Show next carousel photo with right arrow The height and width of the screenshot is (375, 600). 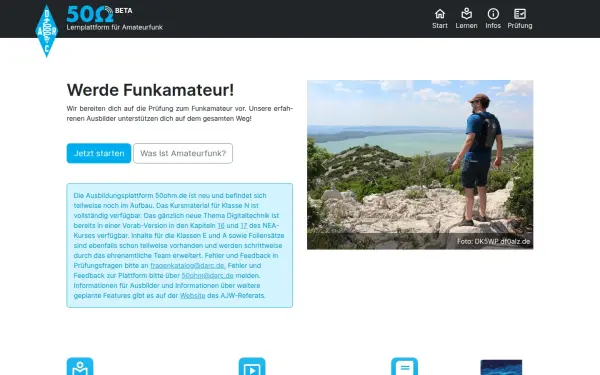[x=516, y=165]
